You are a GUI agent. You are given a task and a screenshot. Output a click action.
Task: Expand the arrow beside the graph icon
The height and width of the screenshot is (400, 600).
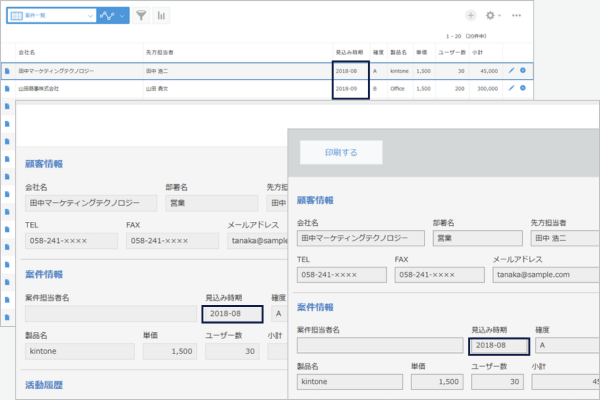pyautogui.click(x=122, y=16)
